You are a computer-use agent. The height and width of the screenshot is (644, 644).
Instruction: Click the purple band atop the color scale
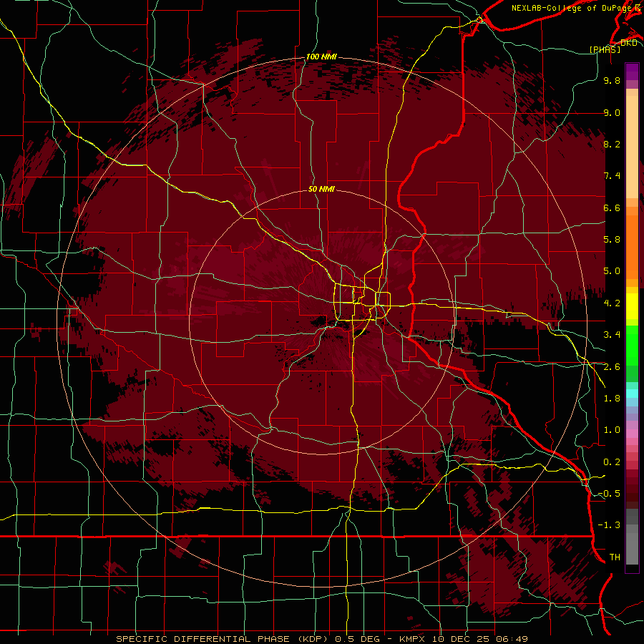point(632,72)
